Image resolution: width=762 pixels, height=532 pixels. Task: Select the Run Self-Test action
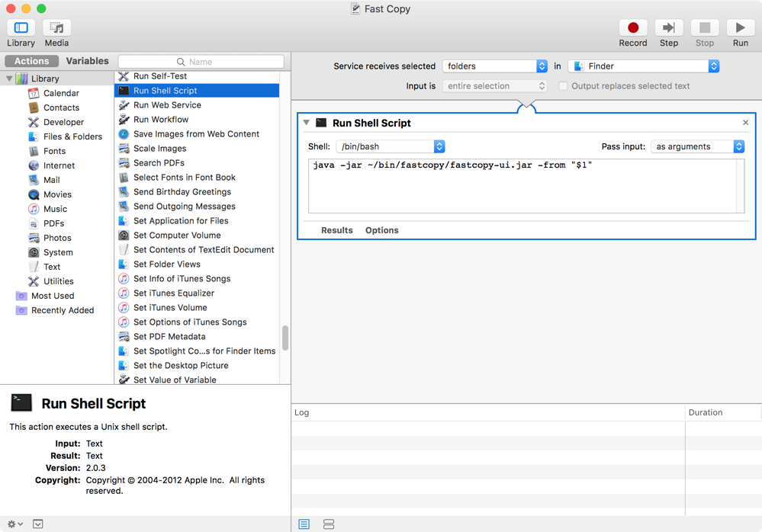tap(197, 77)
